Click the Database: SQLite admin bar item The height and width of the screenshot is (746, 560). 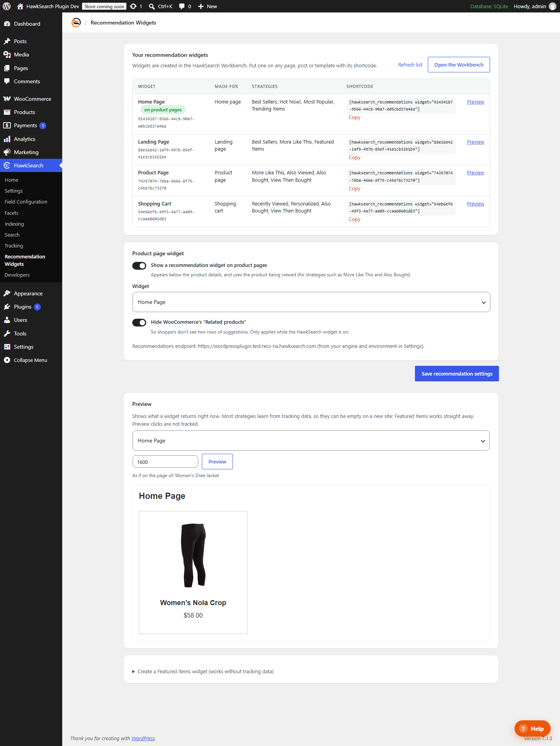pos(489,6)
